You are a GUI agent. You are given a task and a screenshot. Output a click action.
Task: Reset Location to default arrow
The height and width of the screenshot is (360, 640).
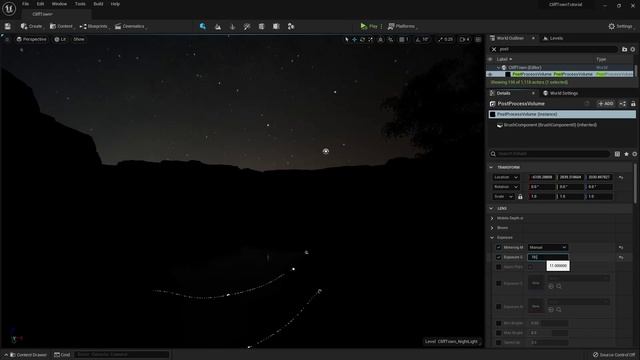(621, 178)
